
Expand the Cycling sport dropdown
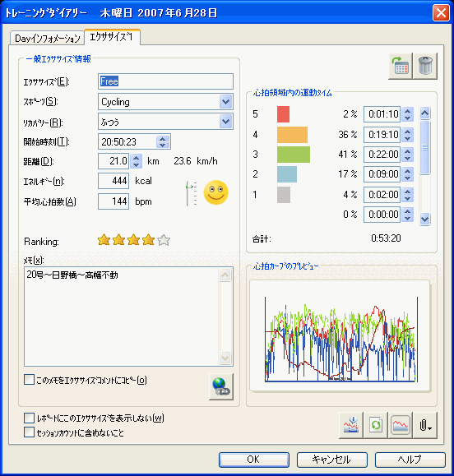225,102
